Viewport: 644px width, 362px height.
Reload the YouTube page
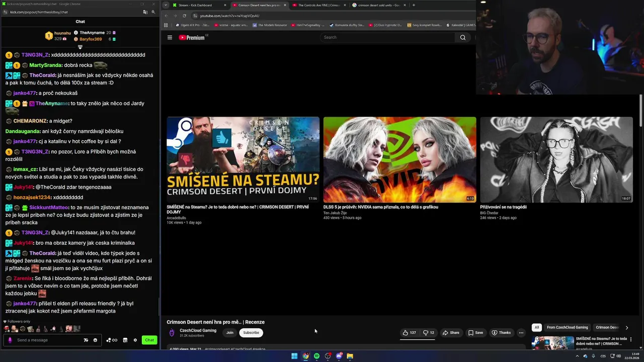pyautogui.click(x=184, y=16)
